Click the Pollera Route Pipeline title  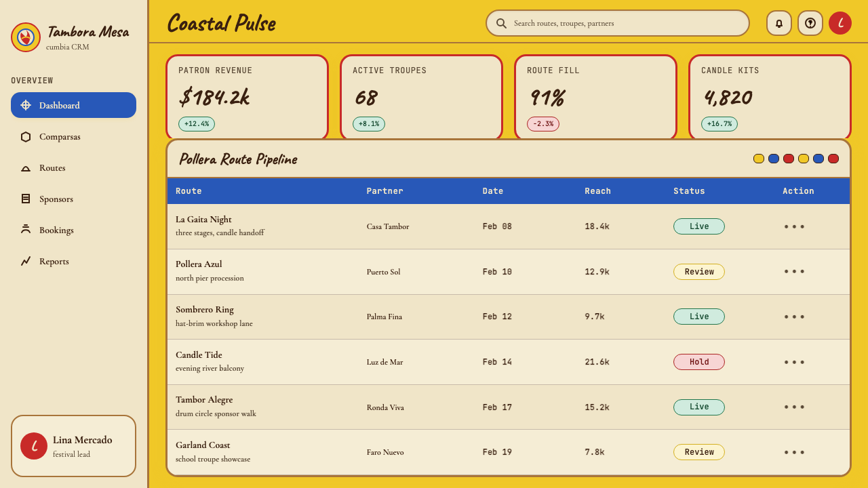[238, 159]
